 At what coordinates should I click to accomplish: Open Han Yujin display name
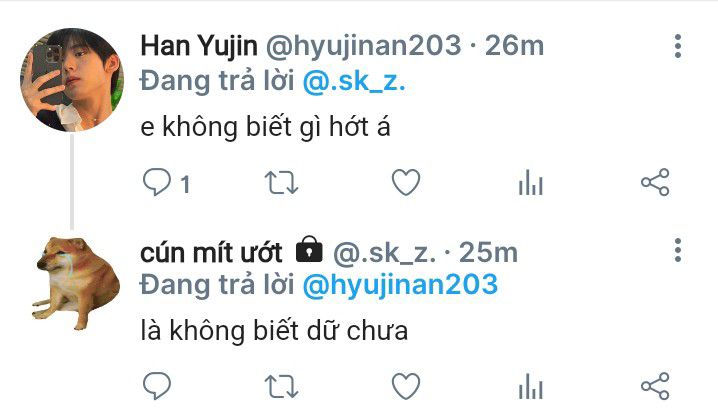coord(199,46)
